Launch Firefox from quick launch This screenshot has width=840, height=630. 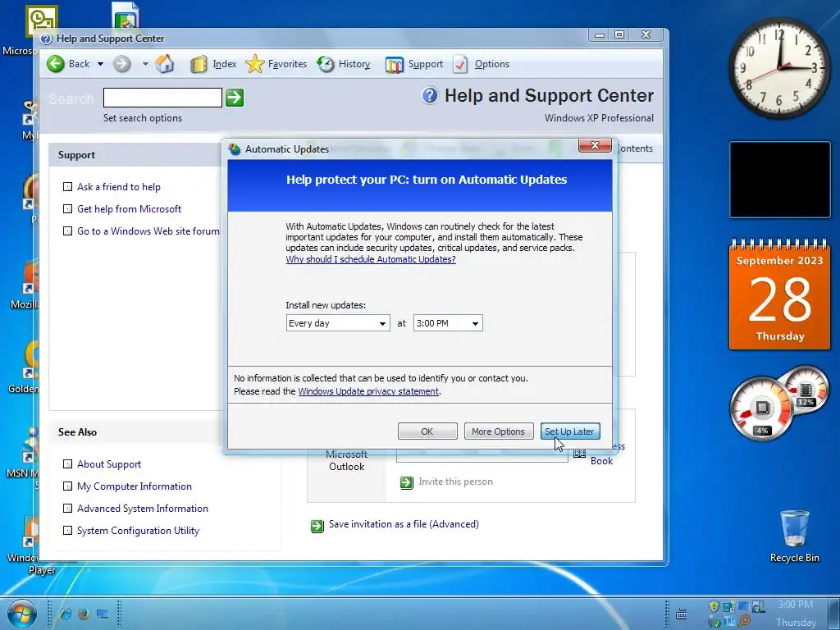coord(84,614)
